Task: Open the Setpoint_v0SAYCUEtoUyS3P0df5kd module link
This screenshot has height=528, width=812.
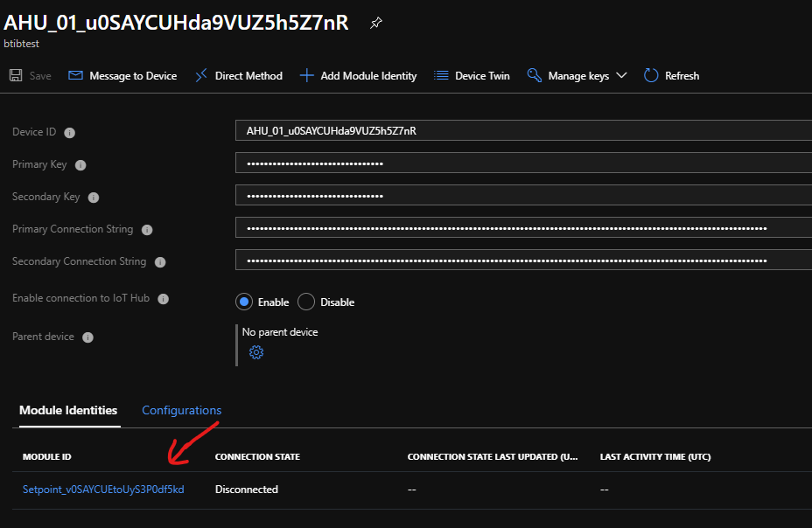Action: click(103, 490)
